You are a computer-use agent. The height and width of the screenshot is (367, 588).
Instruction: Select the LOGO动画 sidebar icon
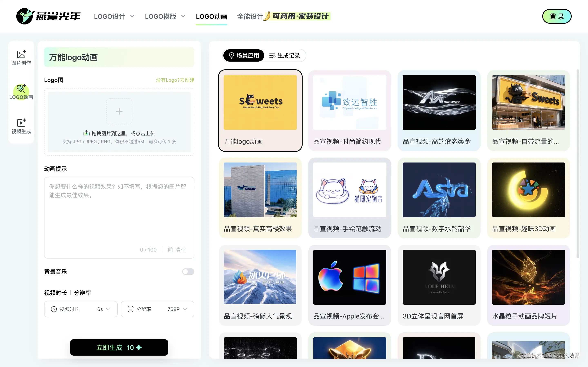point(21,92)
